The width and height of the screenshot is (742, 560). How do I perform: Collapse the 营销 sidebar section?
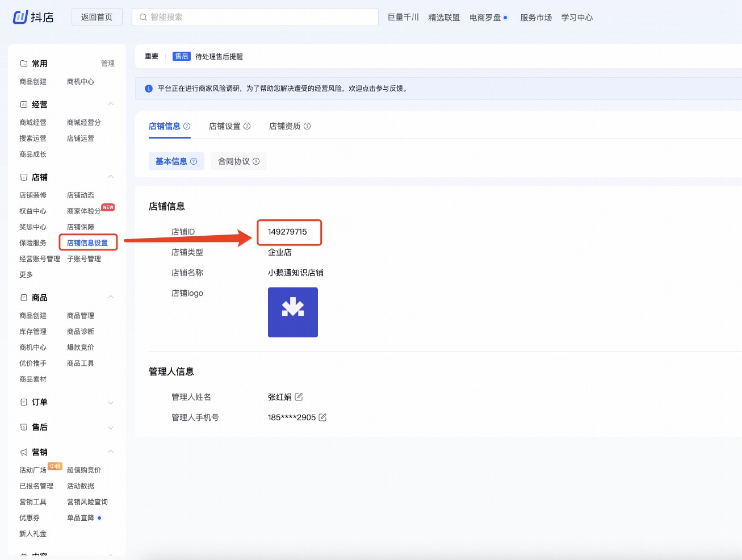coord(111,452)
